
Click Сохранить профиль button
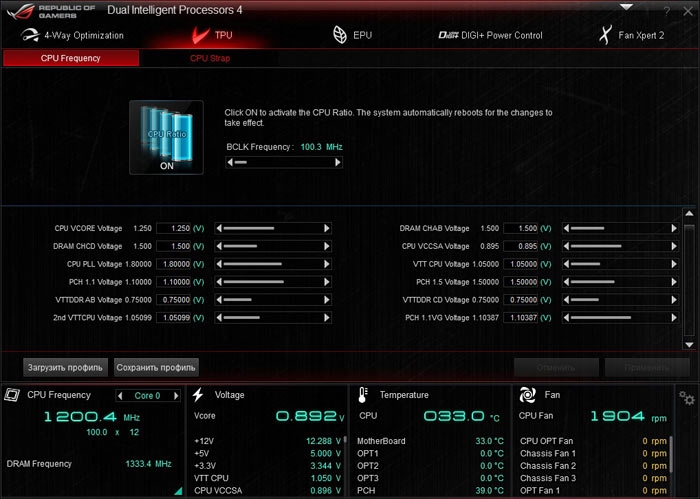(x=156, y=367)
